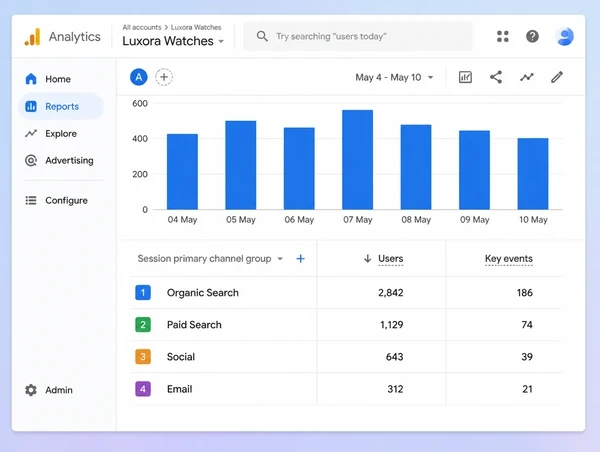Edit report with the pencil icon
600x452 pixels.
tap(557, 77)
